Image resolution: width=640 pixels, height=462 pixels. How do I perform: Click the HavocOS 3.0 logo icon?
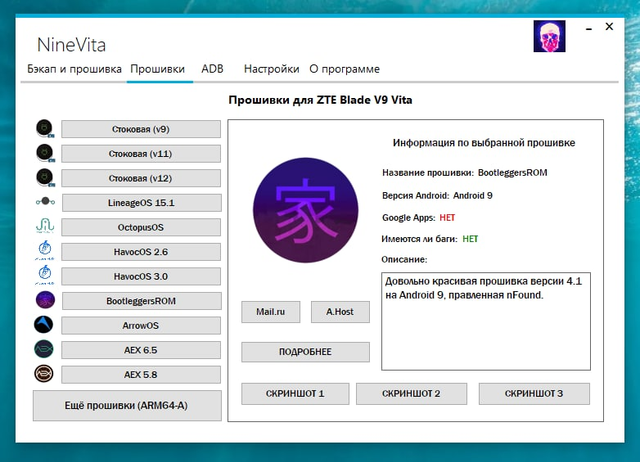[x=45, y=275]
